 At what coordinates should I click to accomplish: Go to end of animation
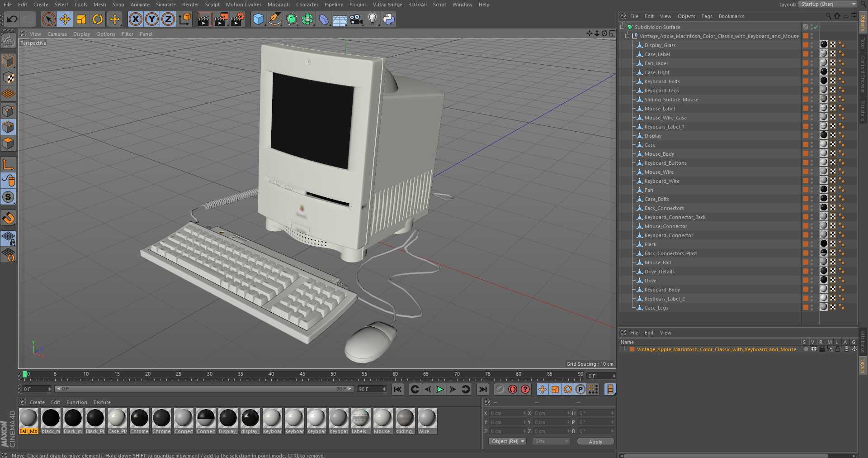click(x=483, y=389)
